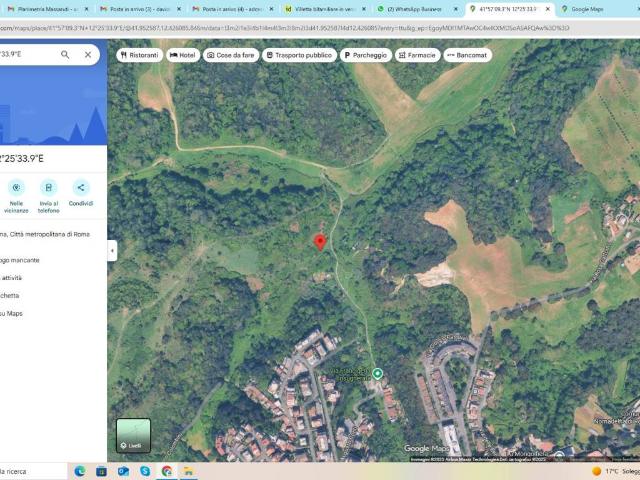Filter map by Ristoranti
This screenshot has height=480, width=640.
click(140, 55)
